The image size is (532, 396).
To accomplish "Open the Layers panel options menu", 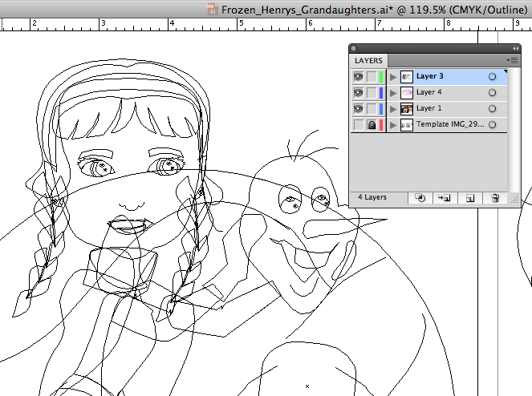I will 513,61.
